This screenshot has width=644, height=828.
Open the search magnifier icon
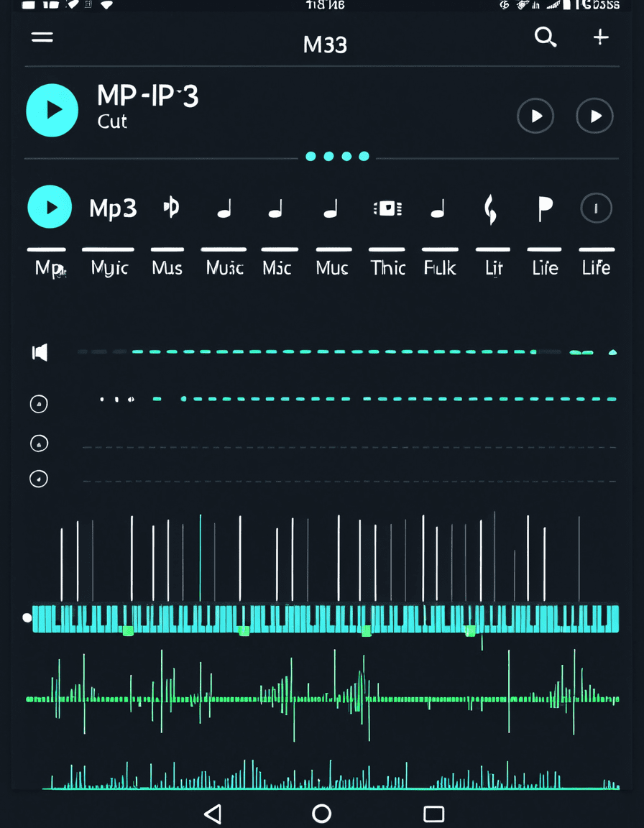coord(546,37)
